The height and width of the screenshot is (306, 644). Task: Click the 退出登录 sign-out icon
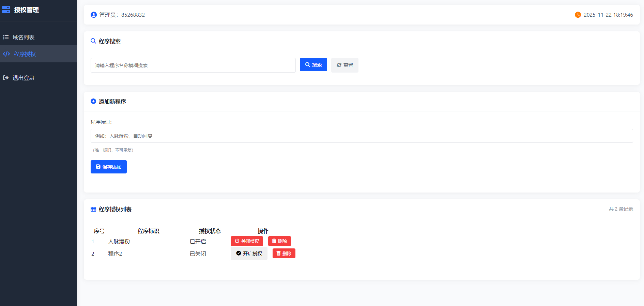[6, 78]
